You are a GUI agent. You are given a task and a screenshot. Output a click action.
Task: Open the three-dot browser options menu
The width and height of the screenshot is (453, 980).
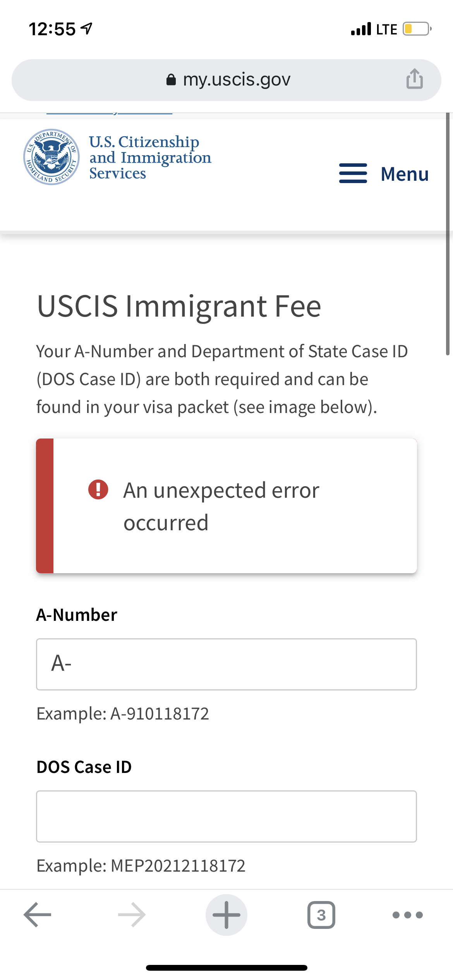point(407,915)
